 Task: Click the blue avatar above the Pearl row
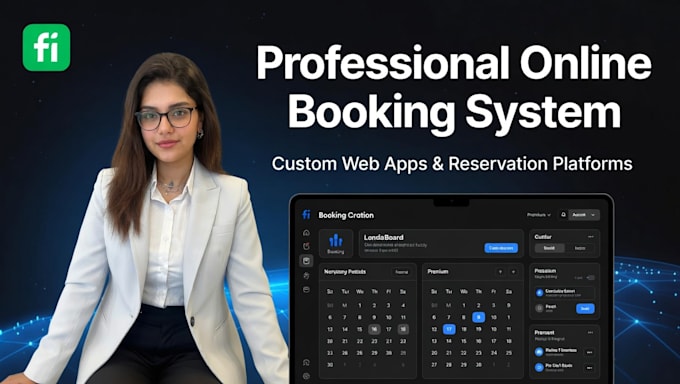click(x=539, y=292)
